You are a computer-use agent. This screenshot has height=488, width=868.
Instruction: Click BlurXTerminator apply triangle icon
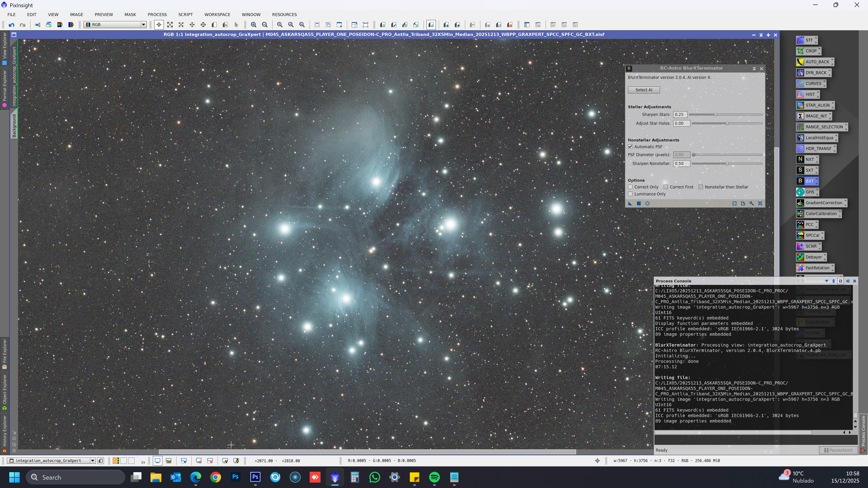630,203
